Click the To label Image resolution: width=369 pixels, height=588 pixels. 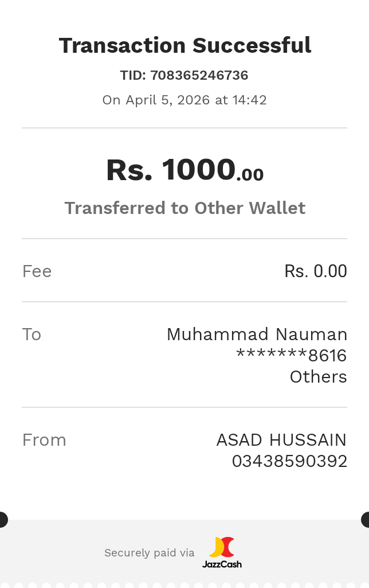tap(32, 334)
